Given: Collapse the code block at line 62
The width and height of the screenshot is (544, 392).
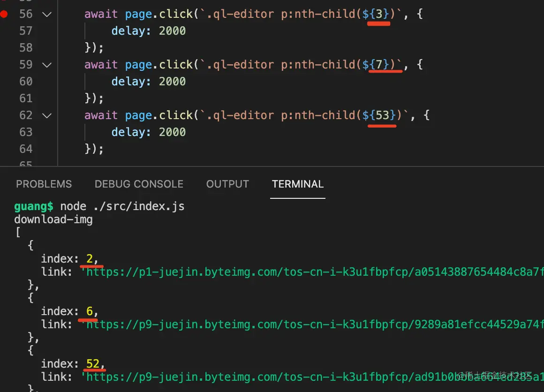Looking at the screenshot, I should click(47, 115).
